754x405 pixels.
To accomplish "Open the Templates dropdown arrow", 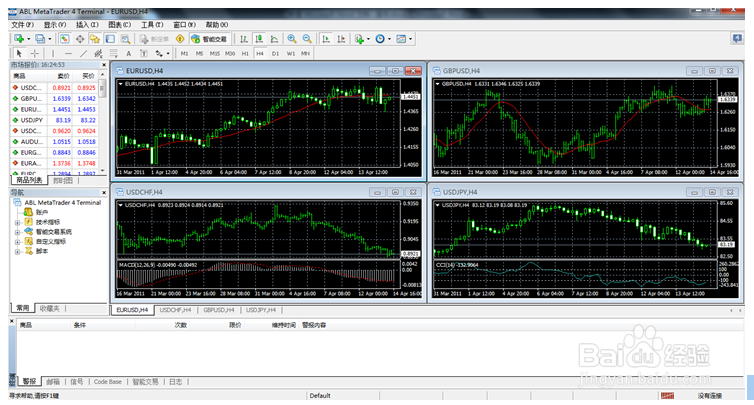I will tap(410, 39).
